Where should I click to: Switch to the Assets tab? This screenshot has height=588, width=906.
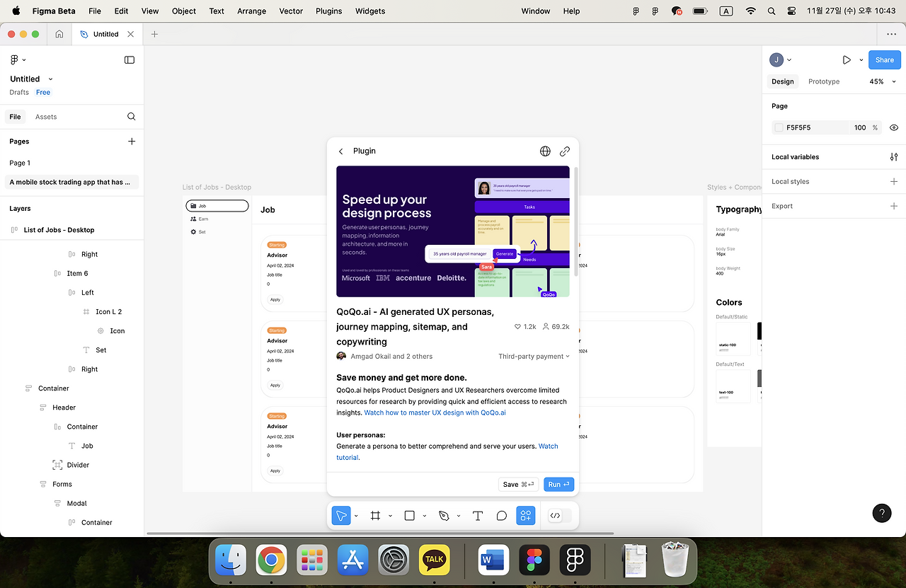(46, 117)
